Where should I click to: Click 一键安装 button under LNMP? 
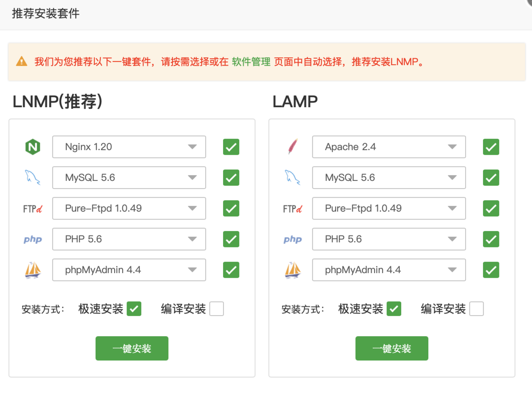tap(132, 348)
